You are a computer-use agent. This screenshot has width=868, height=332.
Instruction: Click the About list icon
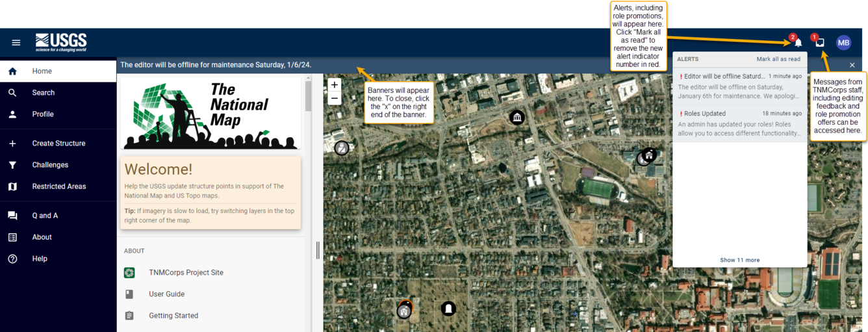click(x=12, y=237)
